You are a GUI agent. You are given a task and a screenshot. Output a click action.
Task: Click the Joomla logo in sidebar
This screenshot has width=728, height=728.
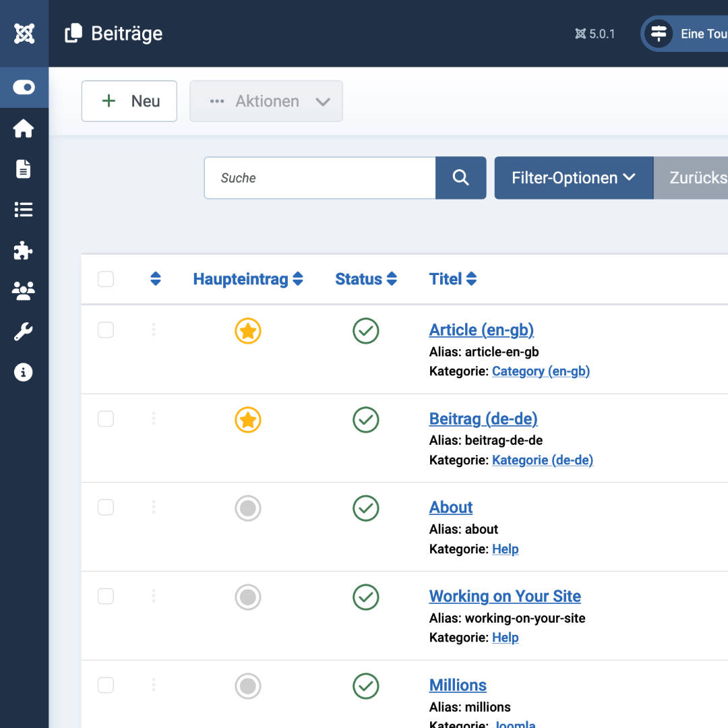coord(24,34)
